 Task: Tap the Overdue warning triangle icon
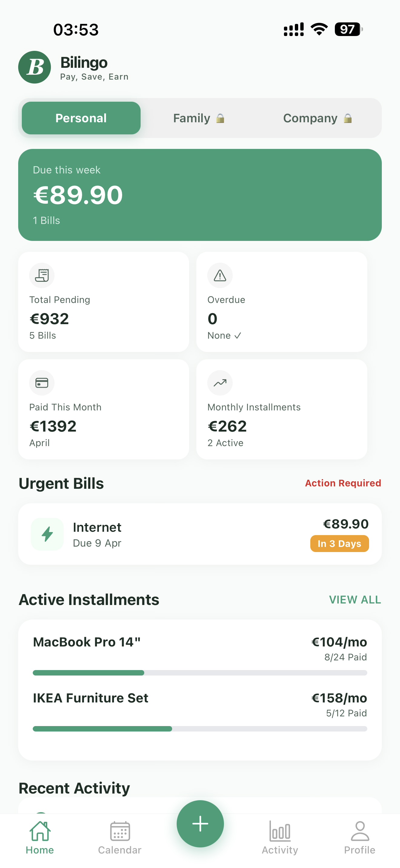[x=220, y=275]
